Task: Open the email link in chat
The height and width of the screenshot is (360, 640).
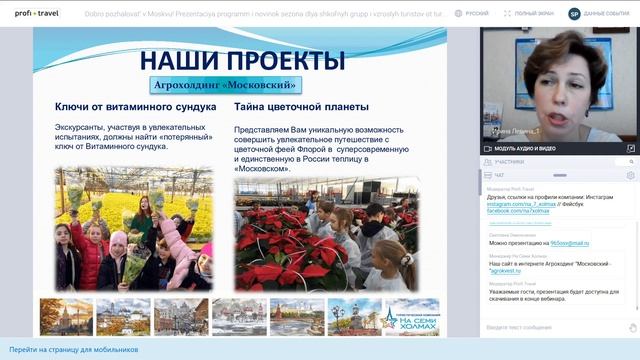Action: [x=570, y=243]
